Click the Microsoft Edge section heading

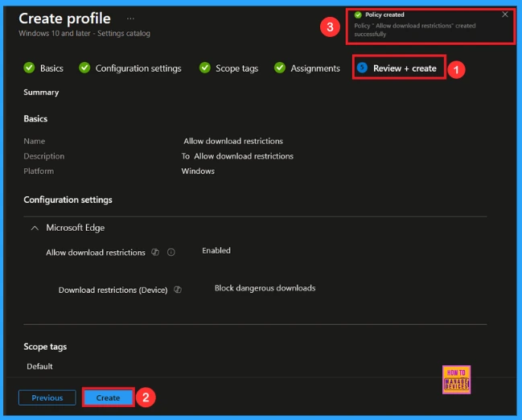pyautogui.click(x=76, y=228)
